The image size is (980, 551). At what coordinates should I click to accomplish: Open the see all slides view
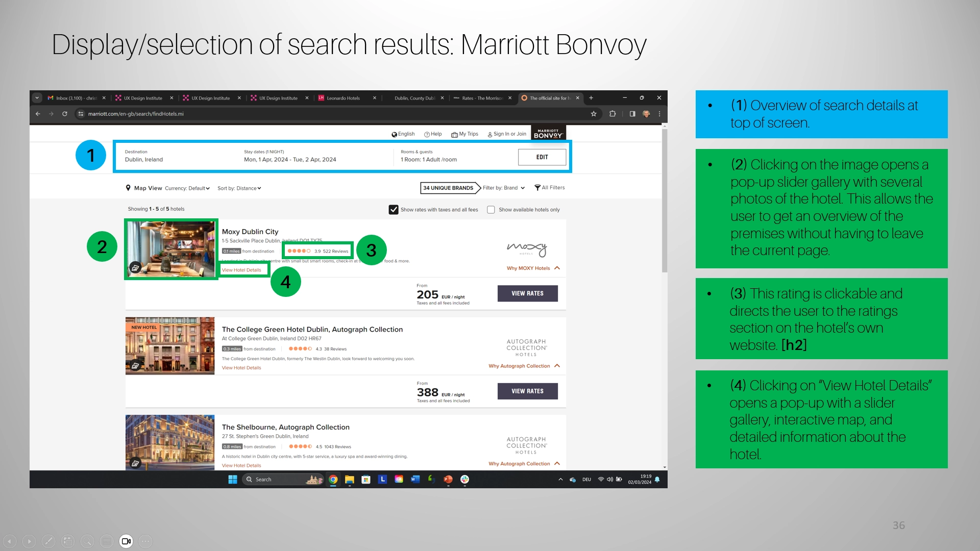[x=68, y=541]
